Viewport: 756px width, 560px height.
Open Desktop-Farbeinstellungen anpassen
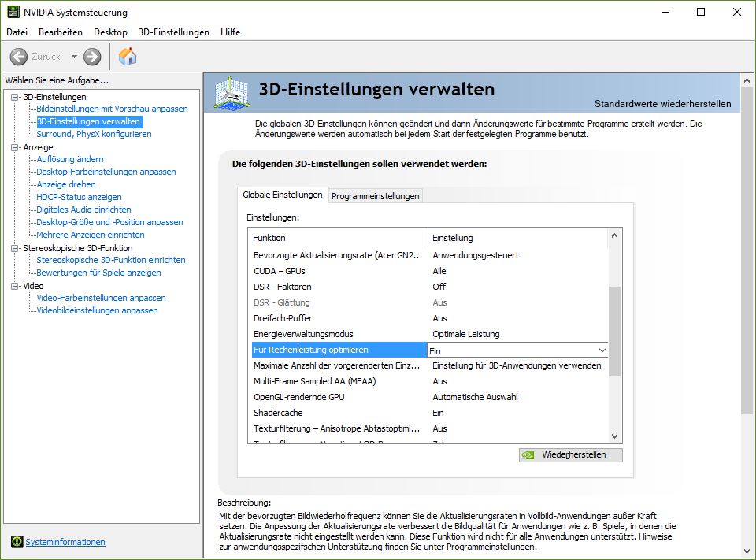click(x=106, y=172)
